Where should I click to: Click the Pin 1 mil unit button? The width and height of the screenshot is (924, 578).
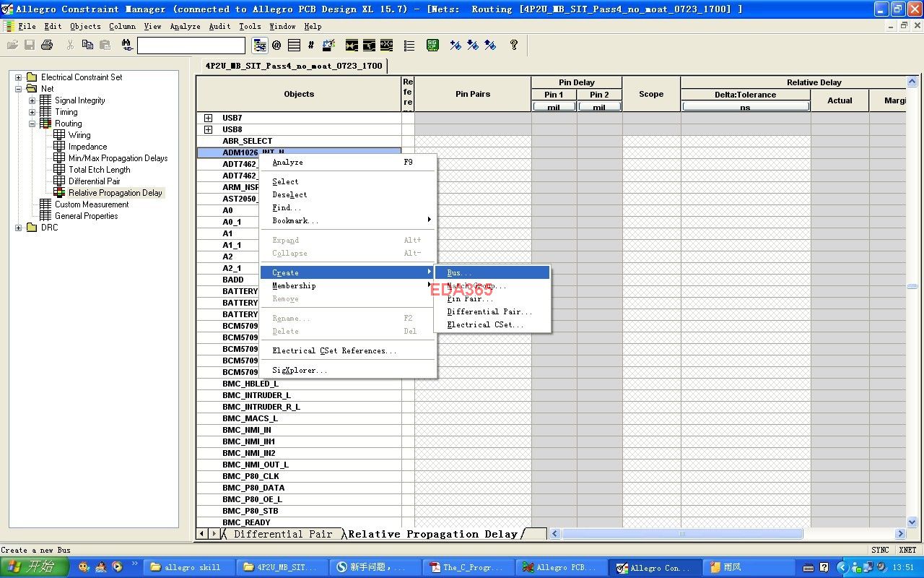tap(554, 107)
